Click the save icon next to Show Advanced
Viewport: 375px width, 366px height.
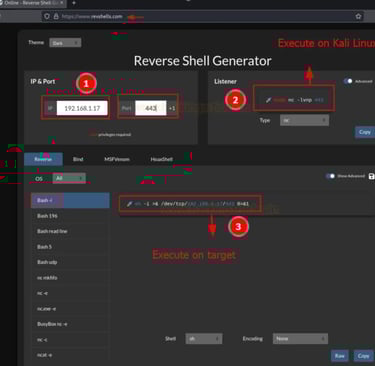[x=372, y=176]
